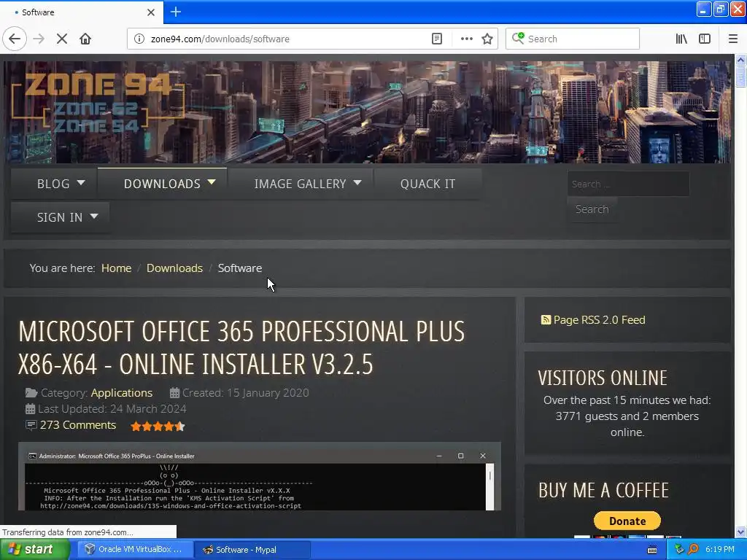
Task: Click the Zone 94 logo in the banner
Action: tap(98, 102)
